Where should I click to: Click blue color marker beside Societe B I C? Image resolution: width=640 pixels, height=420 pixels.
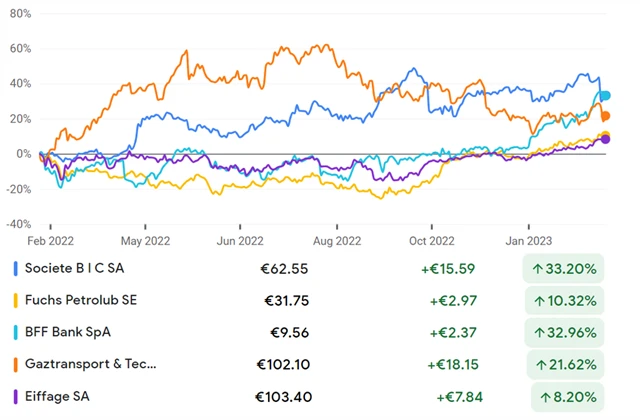click(x=14, y=268)
